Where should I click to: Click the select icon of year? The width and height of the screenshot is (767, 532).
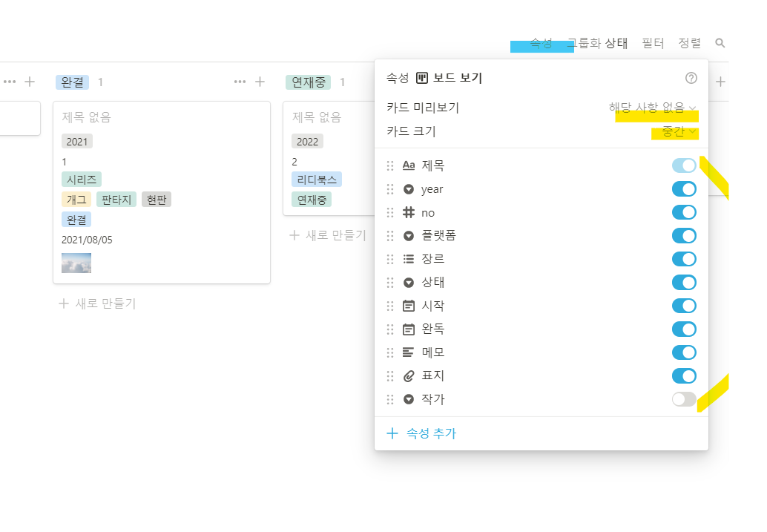409,189
